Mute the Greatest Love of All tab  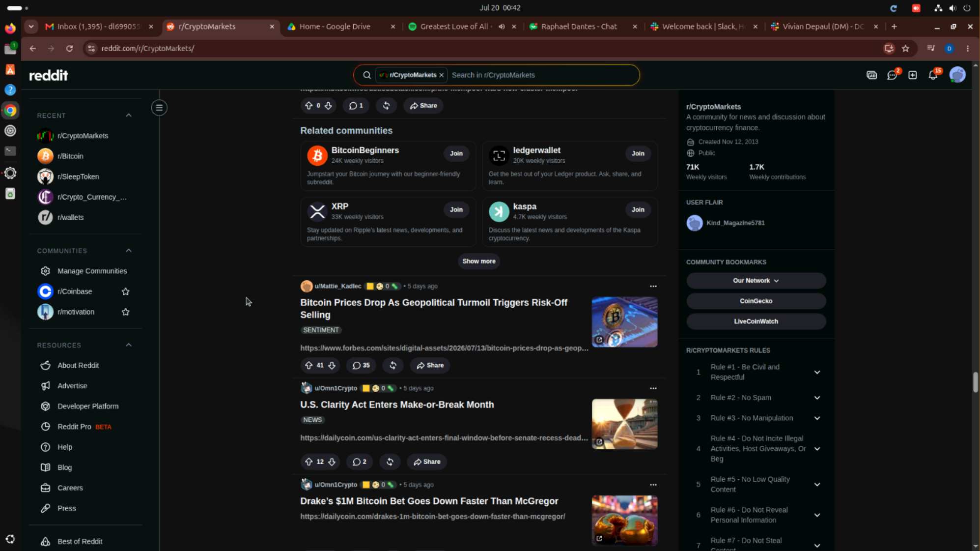pyautogui.click(x=501, y=27)
